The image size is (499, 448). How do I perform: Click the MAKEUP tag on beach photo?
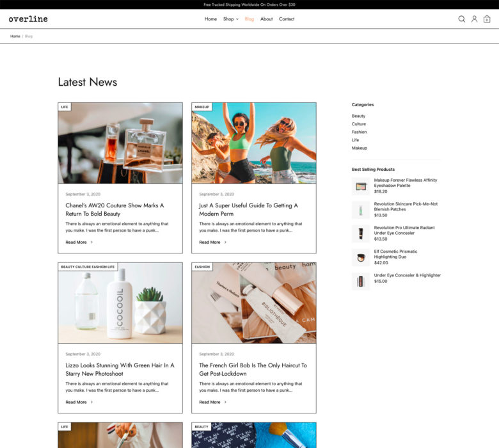[x=202, y=107]
